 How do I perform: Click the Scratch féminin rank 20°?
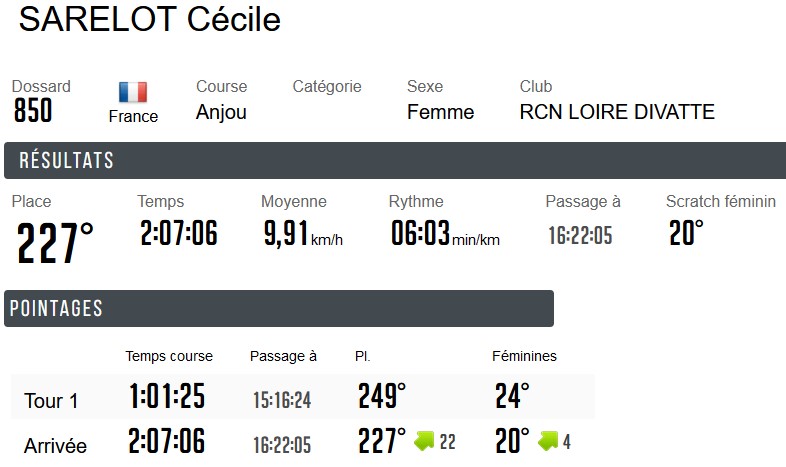686,234
